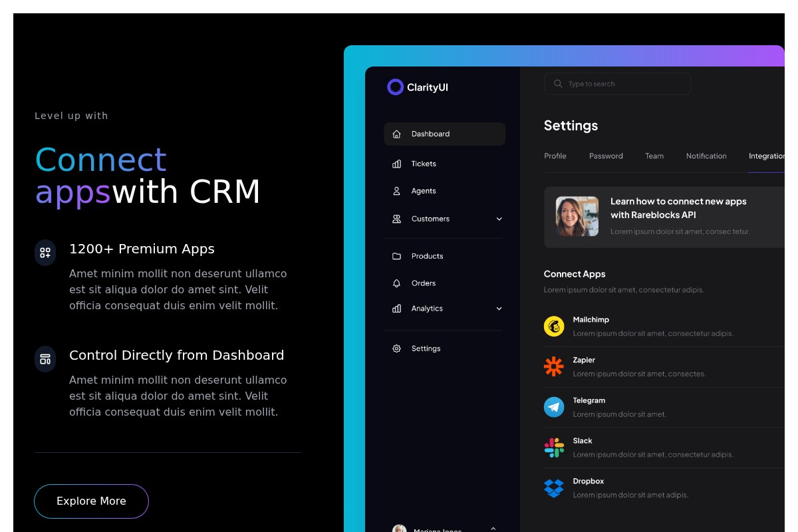Open the Rareblocks API learning banner
798x532 pixels.
672,215
